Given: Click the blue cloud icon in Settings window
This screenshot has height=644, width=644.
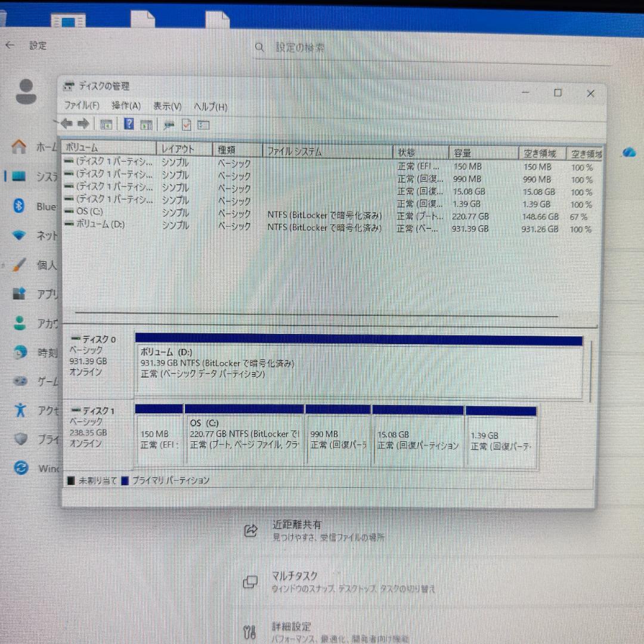Looking at the screenshot, I should [x=629, y=153].
